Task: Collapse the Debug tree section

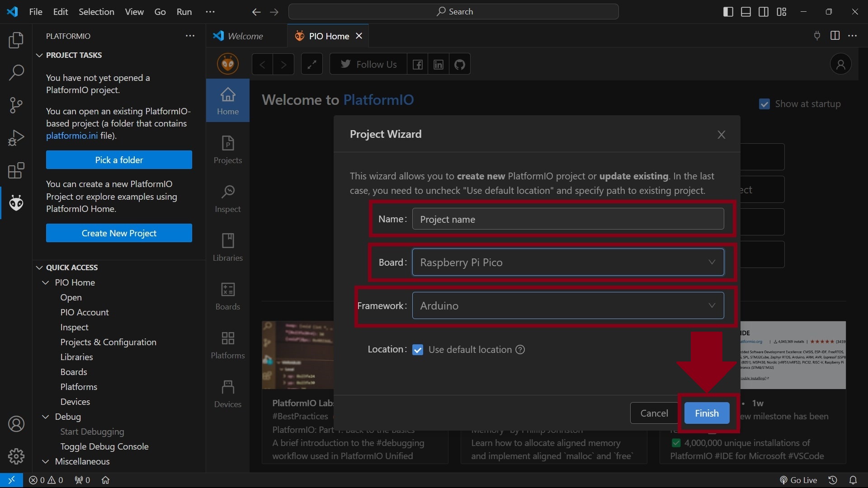Action: (x=46, y=417)
